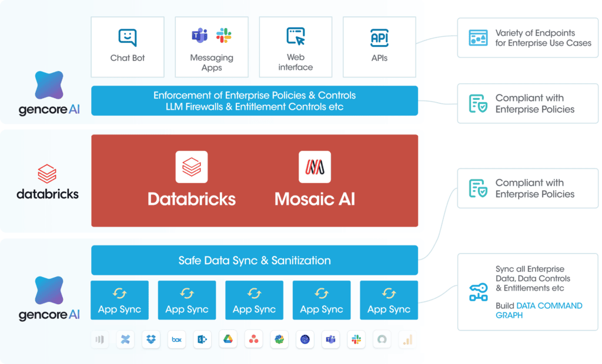Click the Dropbox app icon
Viewport: 602px width, 364px height.
150,339
